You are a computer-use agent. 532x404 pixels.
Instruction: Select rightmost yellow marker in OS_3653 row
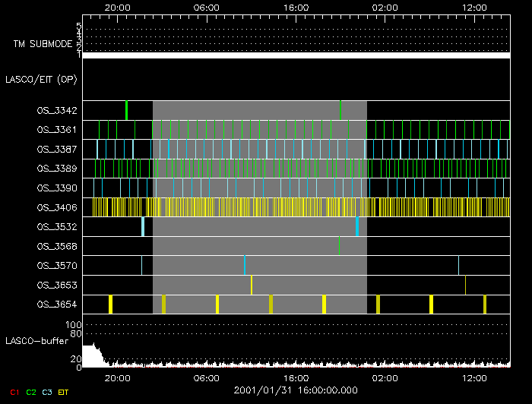point(466,285)
